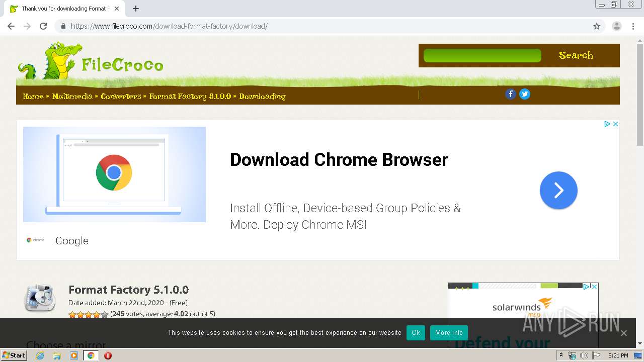Viewport: 644px width, 362px height.
Task: Click the taskbar clock showing 5:21 PM
Action: (x=618, y=355)
